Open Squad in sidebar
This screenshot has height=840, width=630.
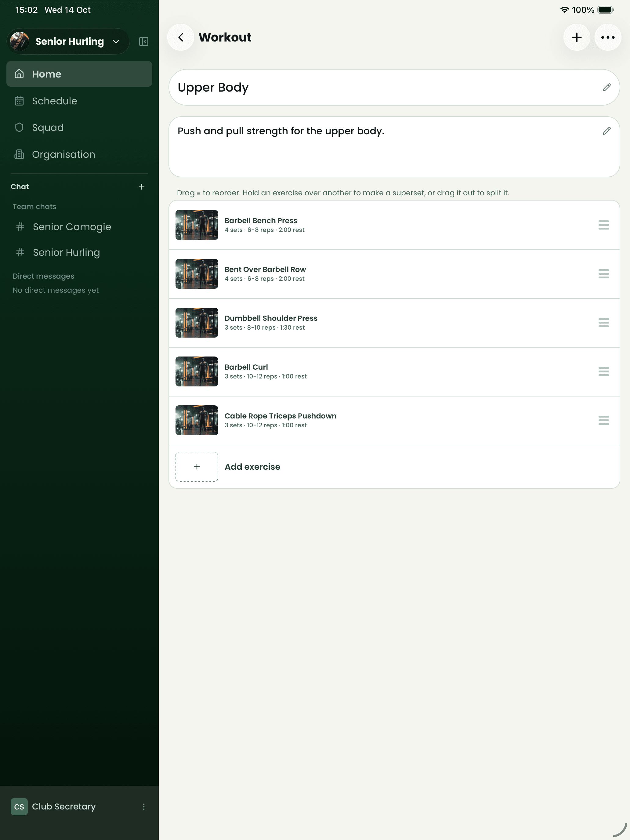click(79, 128)
